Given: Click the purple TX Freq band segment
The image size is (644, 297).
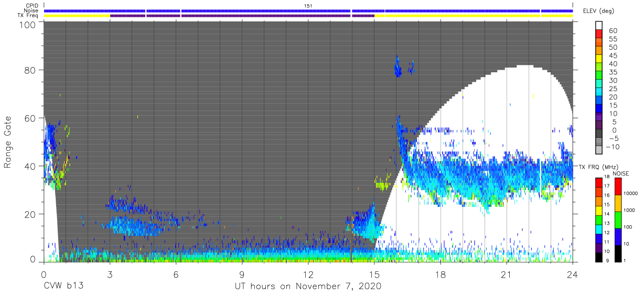Looking at the screenshot, I should click(242, 16).
